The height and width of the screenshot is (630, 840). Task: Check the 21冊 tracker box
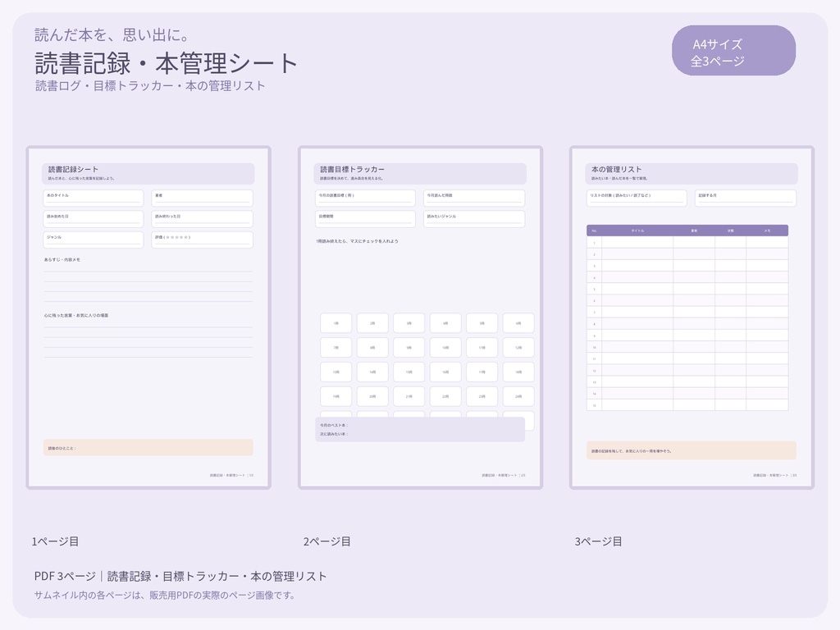[409, 396]
